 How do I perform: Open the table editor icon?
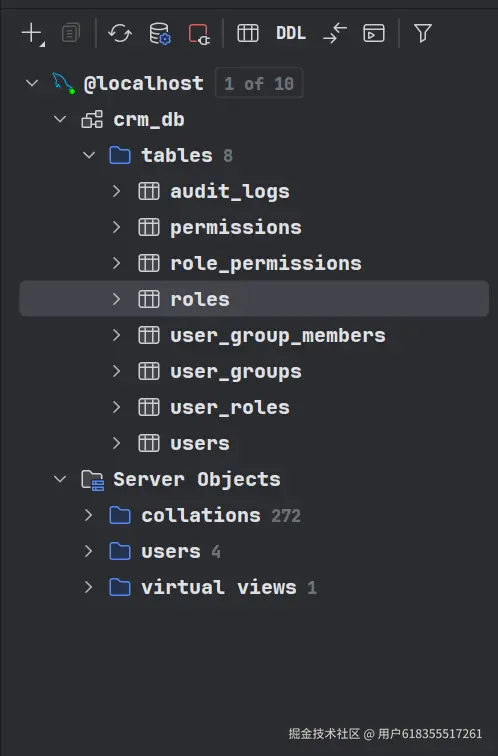coord(248,33)
